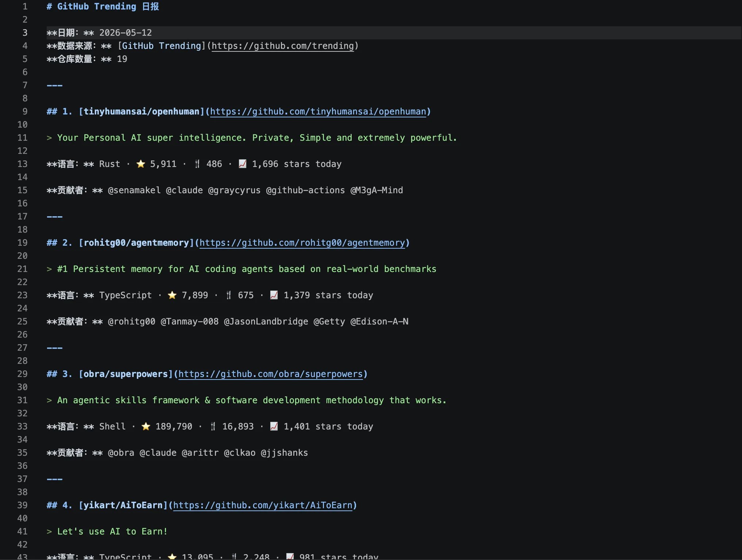
Task: Click the contributor '@M3gA-Mind'
Action: tap(376, 190)
